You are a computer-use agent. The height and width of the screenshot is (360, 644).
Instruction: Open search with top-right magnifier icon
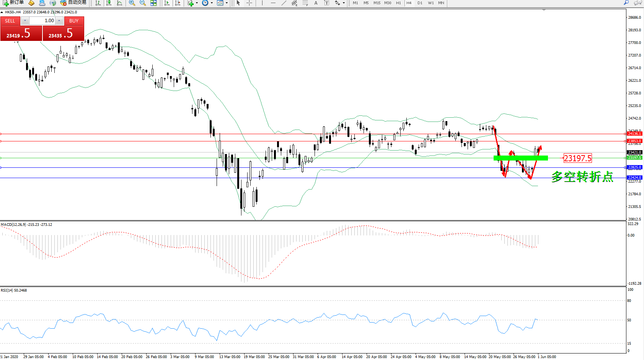pos(626,3)
